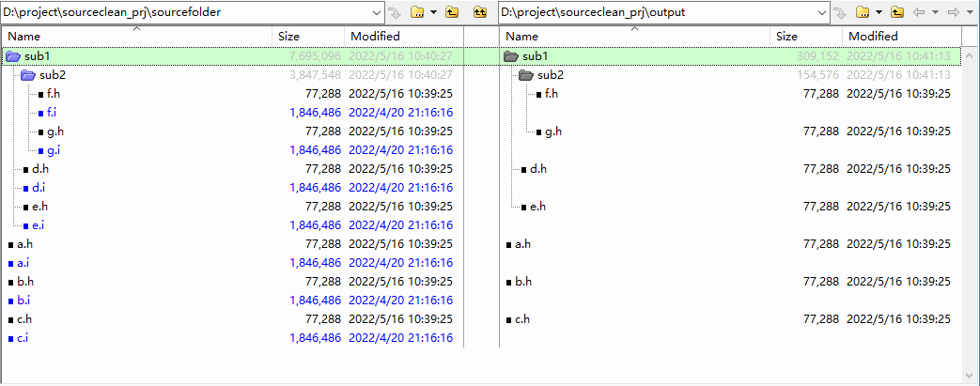
Task: Click the sub2 folder icon in left pane
Action: tap(28, 75)
